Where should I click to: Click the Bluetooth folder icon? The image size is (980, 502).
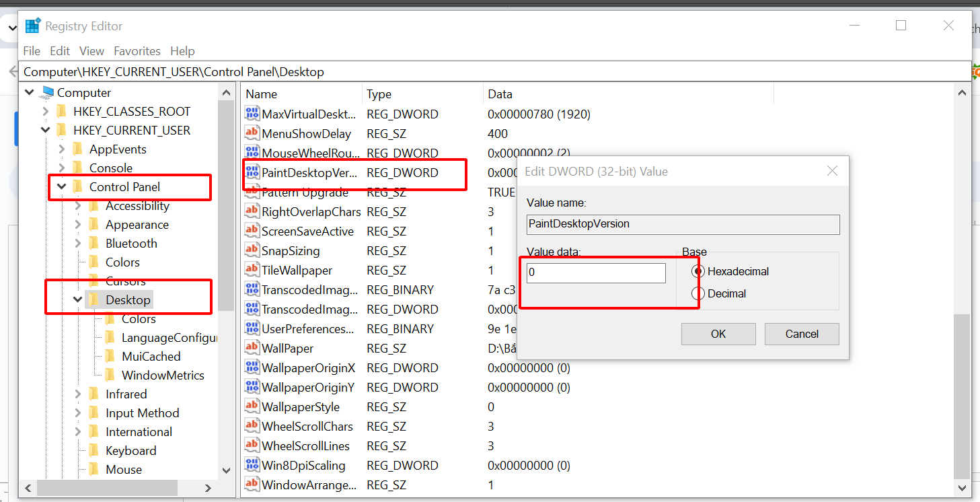pos(94,244)
